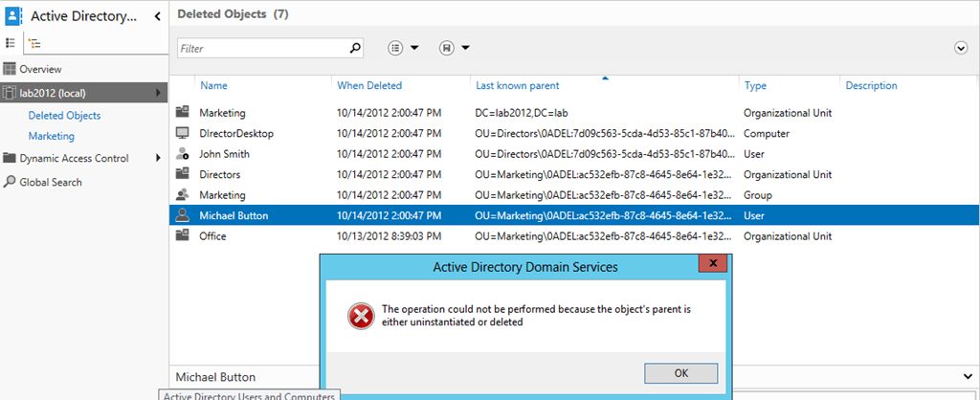Viewport: 980px width, 400px height.
Task: Open the saved queries dropdown
Action: point(454,48)
